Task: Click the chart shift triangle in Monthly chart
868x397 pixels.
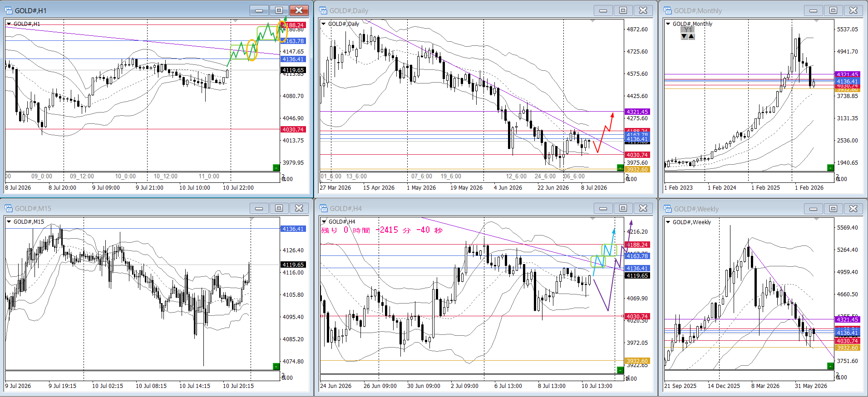Action: (x=816, y=21)
